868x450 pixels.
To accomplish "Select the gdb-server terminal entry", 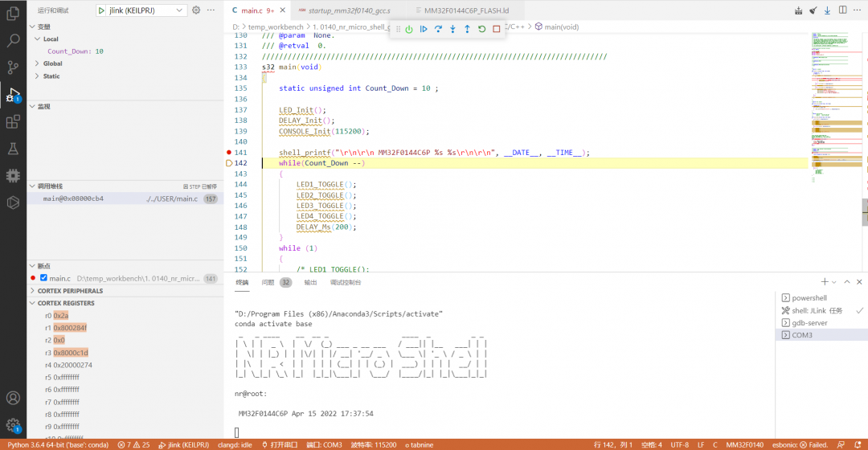I will click(x=821, y=323).
